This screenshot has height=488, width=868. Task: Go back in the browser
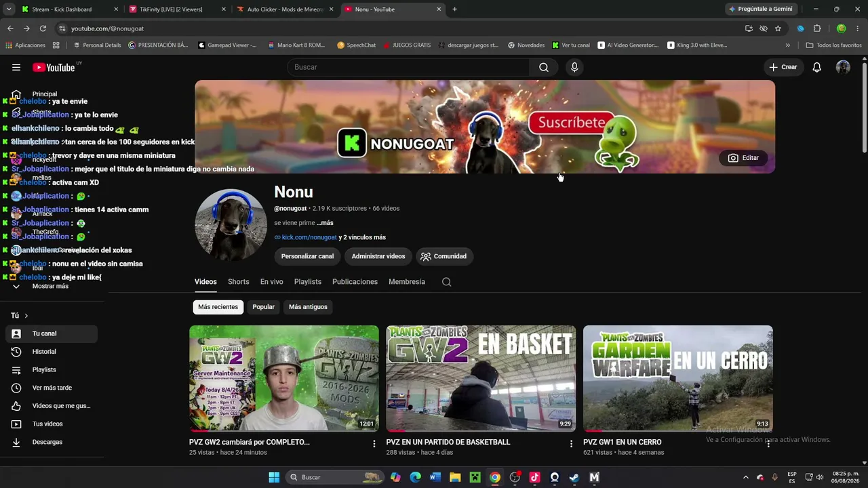10,28
